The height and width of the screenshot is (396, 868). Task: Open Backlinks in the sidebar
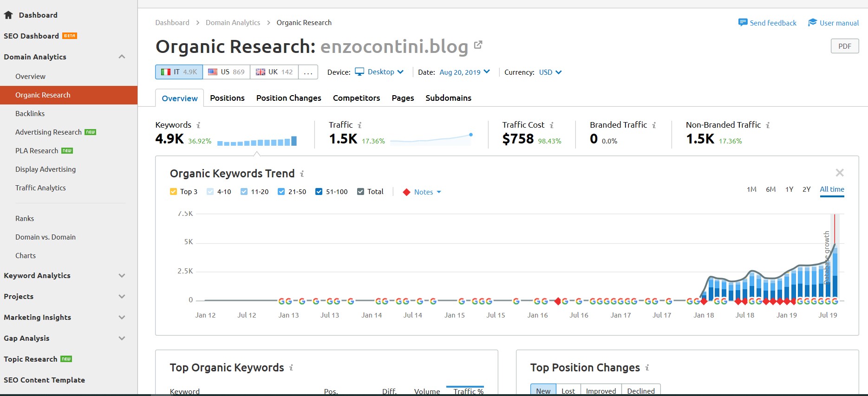click(x=30, y=113)
